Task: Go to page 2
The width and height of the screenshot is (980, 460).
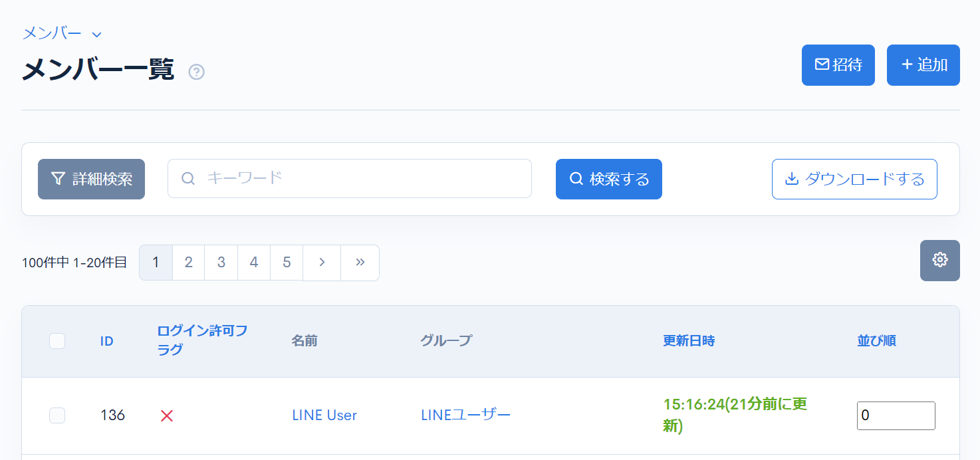Action: tap(189, 263)
